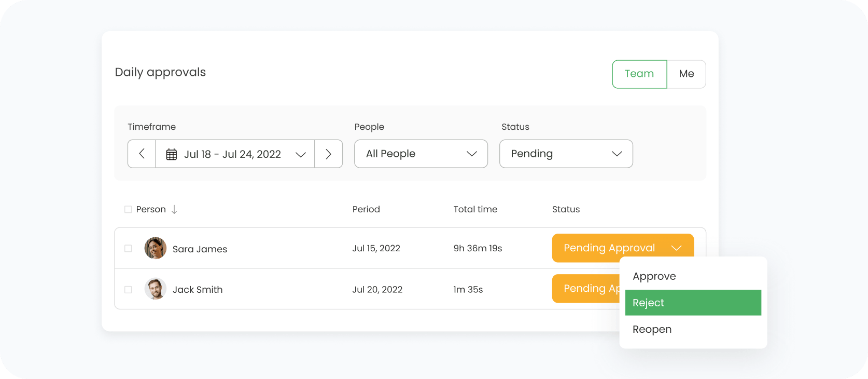Click the sort arrow beside Person
The width and height of the screenshot is (868, 379).
(x=174, y=209)
